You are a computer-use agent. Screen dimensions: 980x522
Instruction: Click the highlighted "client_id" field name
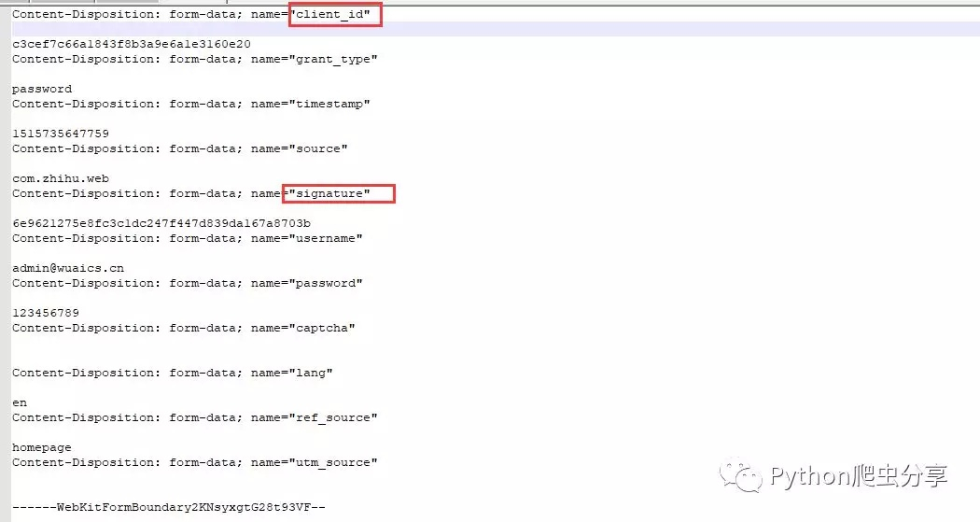pos(334,15)
